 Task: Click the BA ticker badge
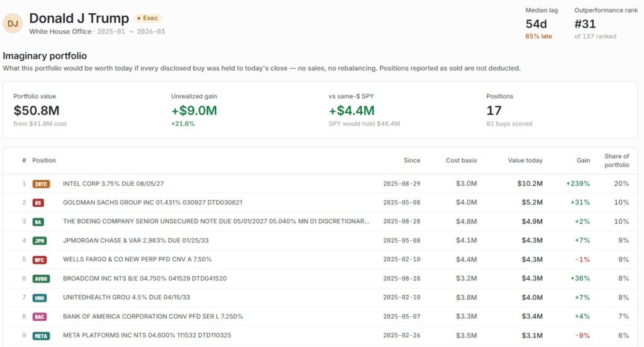pyautogui.click(x=38, y=222)
